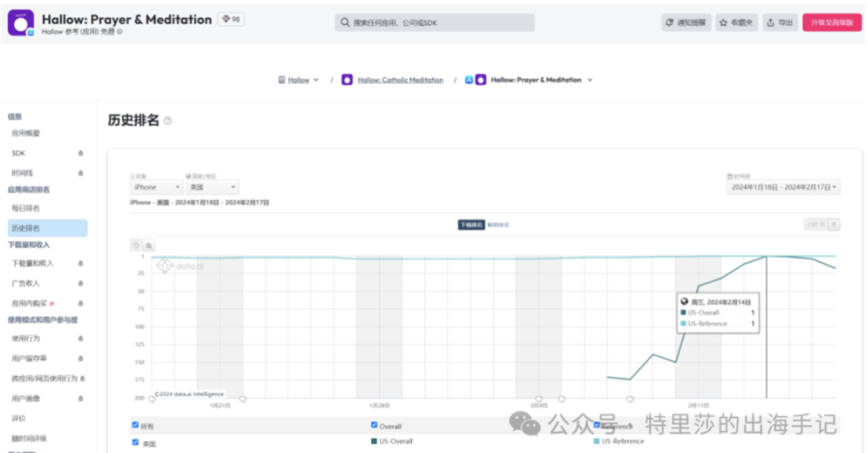The width and height of the screenshot is (868, 453).
Task: Toggle the Overall checkbox in the legend
Action: (x=374, y=425)
